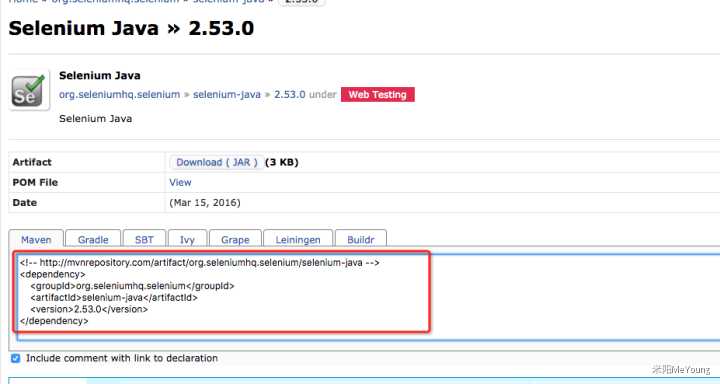Click the <artifactId>selenium-java</artifactId> line
720x384 pixels.
[x=114, y=298]
